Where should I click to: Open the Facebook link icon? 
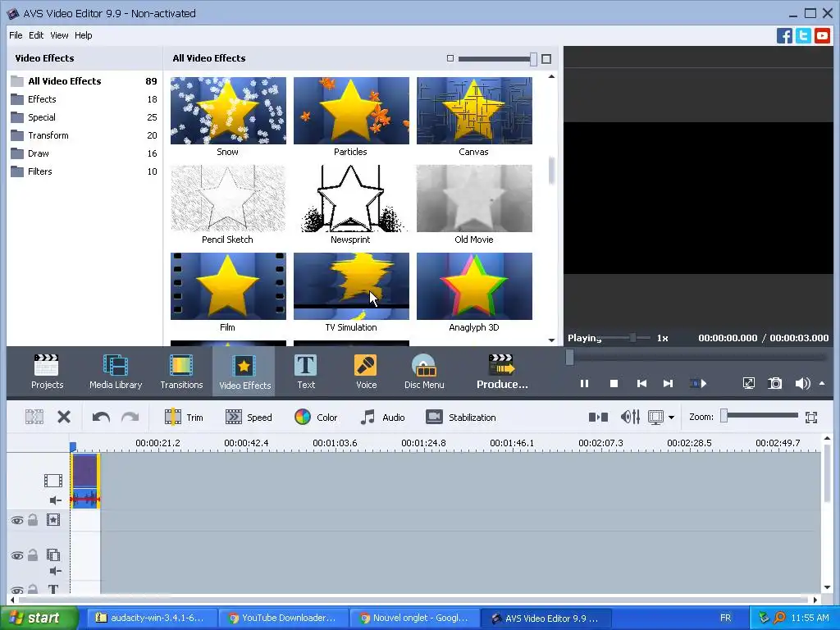(x=784, y=36)
